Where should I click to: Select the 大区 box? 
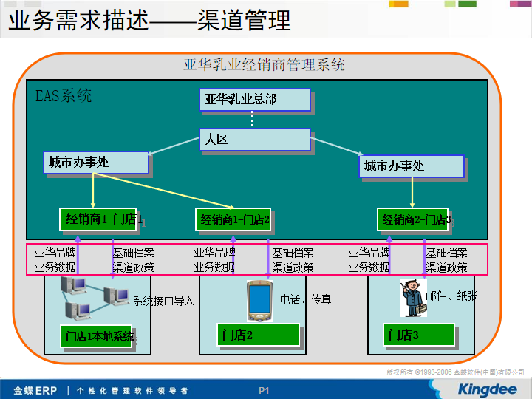(x=255, y=140)
